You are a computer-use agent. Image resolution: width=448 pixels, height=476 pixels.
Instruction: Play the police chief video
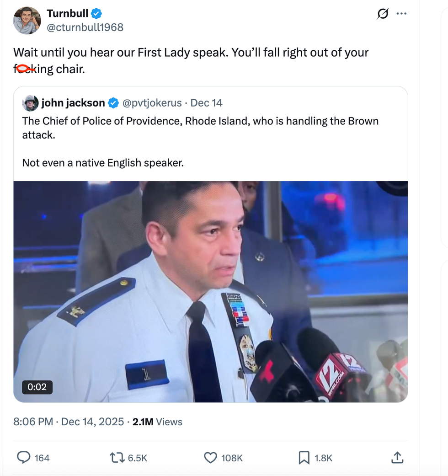tap(210, 291)
